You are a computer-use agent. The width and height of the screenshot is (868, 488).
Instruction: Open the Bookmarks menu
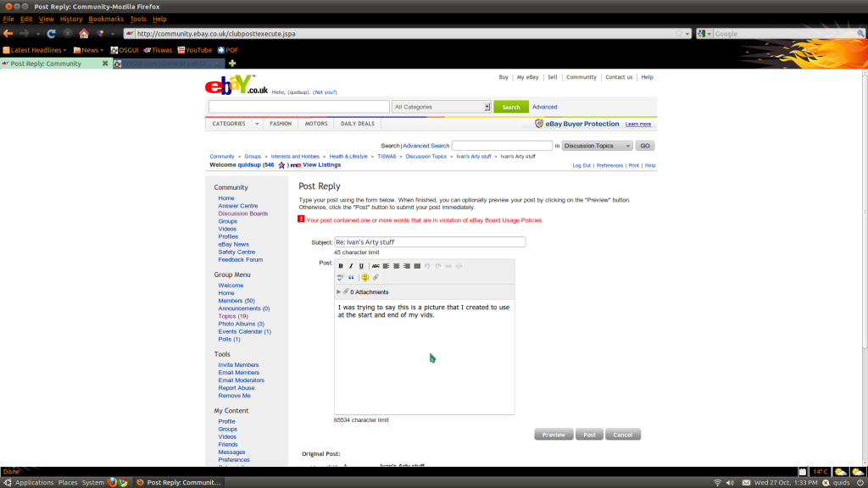pyautogui.click(x=106, y=19)
